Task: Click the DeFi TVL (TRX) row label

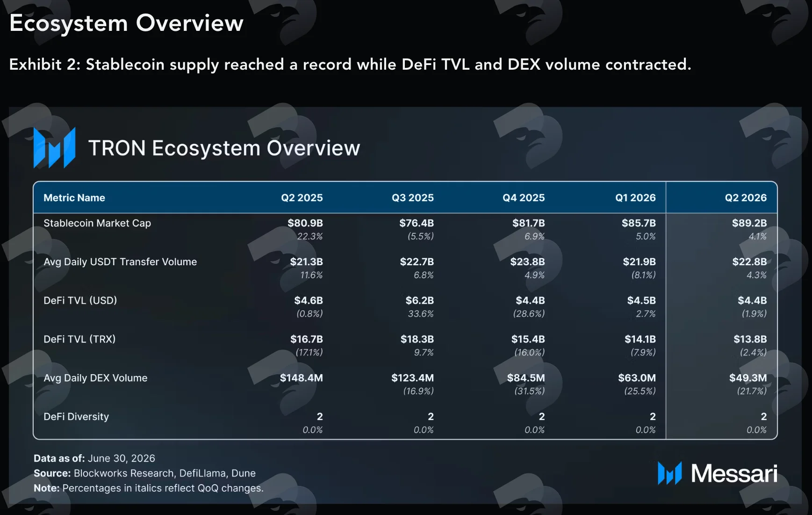Action: click(79, 339)
